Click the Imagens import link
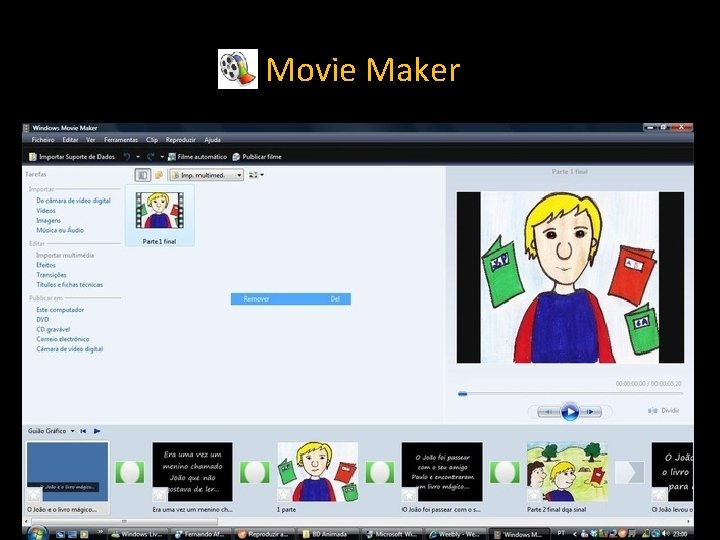720x540 pixels. pyautogui.click(x=48, y=220)
